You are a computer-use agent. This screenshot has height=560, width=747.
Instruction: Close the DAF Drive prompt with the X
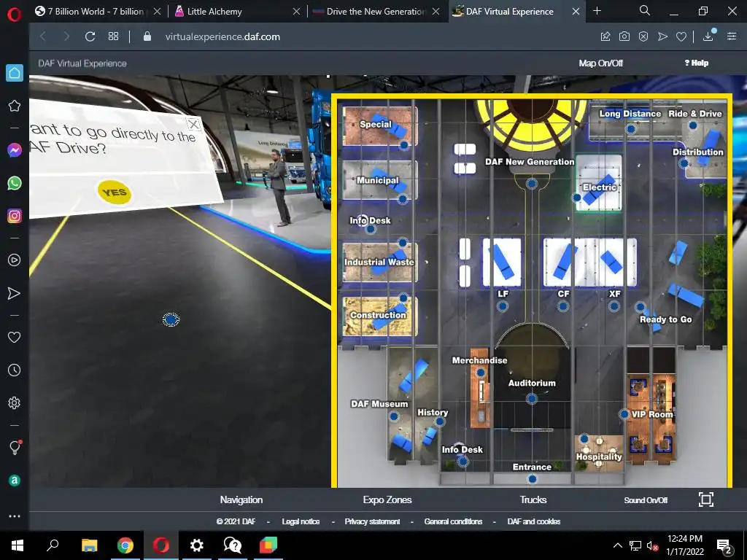(x=193, y=125)
